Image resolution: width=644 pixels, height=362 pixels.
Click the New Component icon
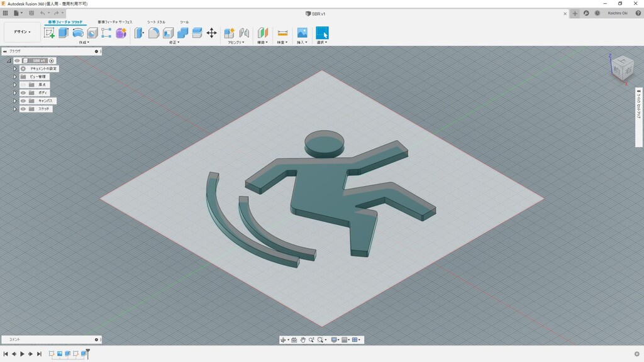point(229,33)
